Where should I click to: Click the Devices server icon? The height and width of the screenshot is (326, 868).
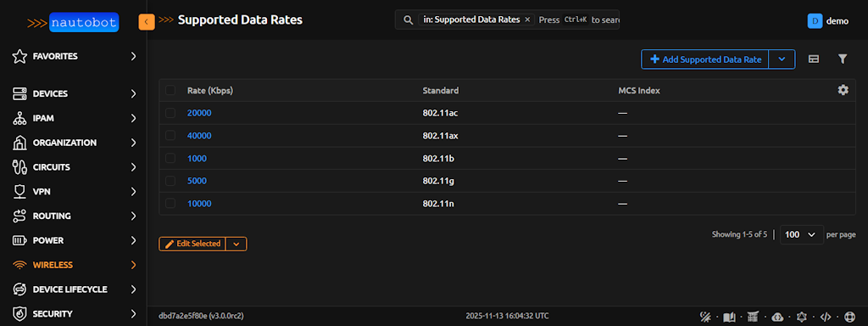pos(19,93)
